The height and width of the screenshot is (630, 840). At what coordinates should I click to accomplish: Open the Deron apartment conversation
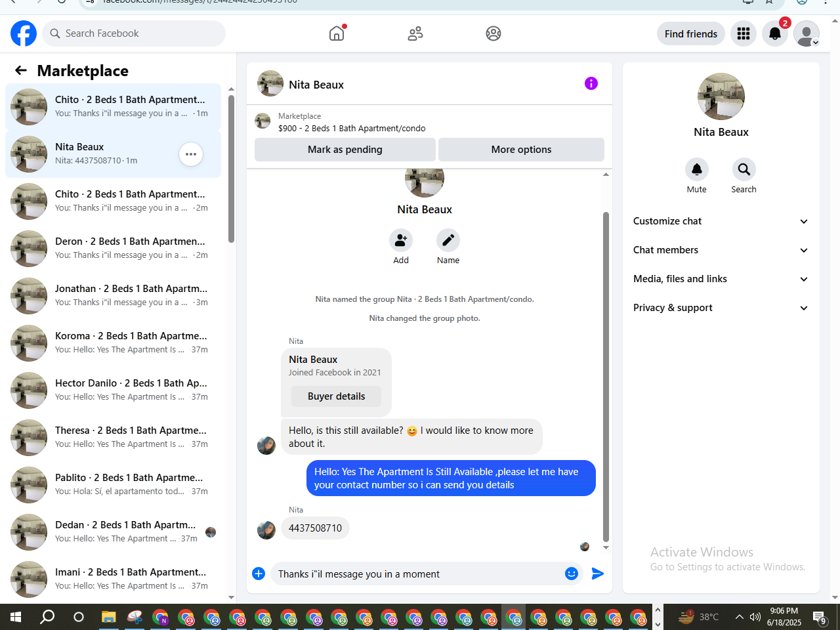(114, 249)
